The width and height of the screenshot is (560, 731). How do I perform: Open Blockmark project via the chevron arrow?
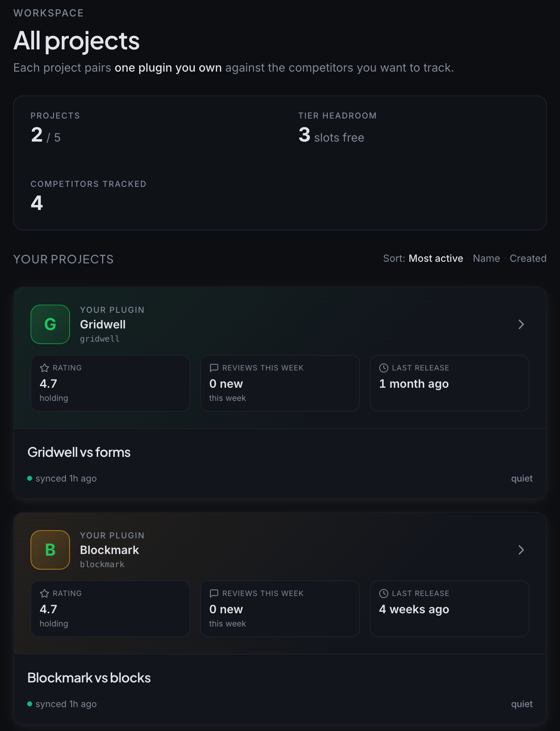point(521,550)
